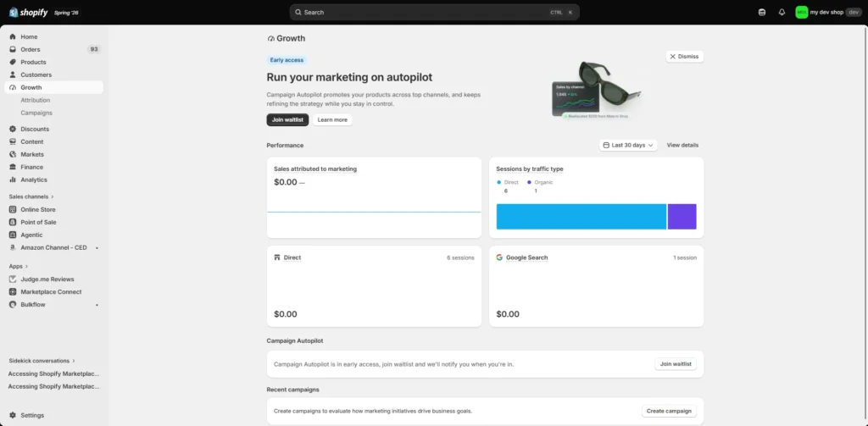This screenshot has height=426, width=868.
Task: Click the dark Join waitlist button
Action: coord(287,120)
